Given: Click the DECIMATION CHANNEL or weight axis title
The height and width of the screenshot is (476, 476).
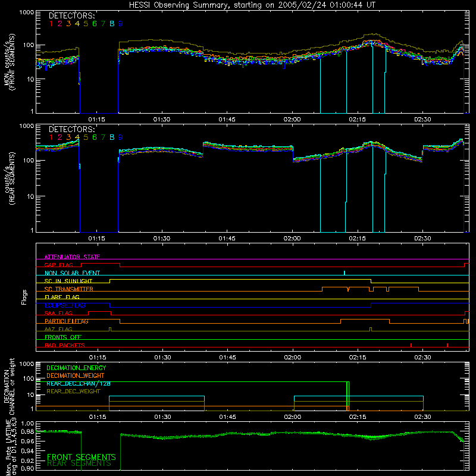Looking at the screenshot, I should pos(9,386).
